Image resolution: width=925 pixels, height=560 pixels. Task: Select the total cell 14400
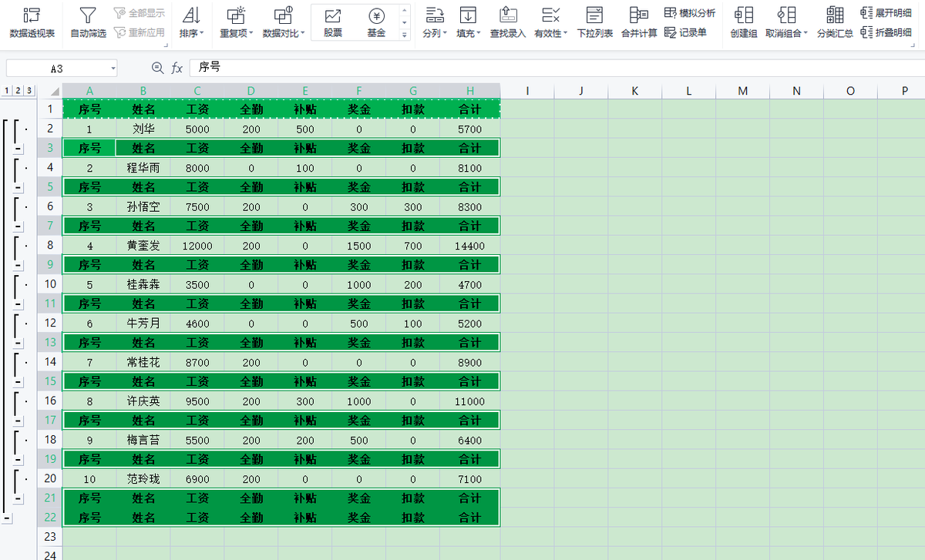coord(470,246)
